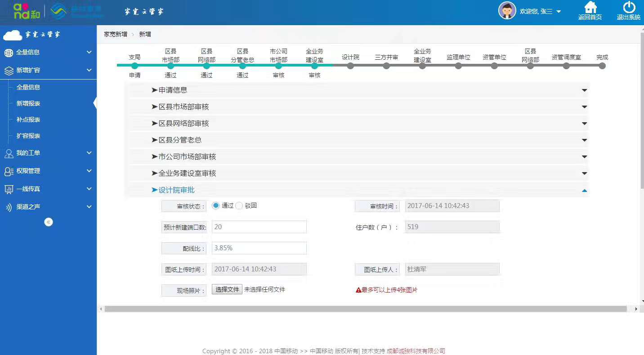Click the horizontal scrollbar right arrow
The image size is (644, 355).
(636, 309)
